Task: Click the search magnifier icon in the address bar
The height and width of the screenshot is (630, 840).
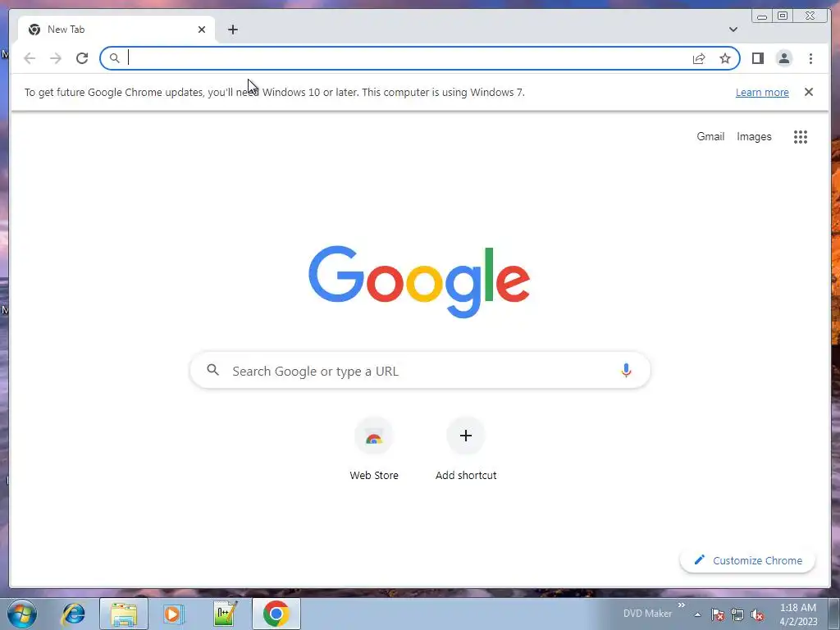Action: click(114, 58)
